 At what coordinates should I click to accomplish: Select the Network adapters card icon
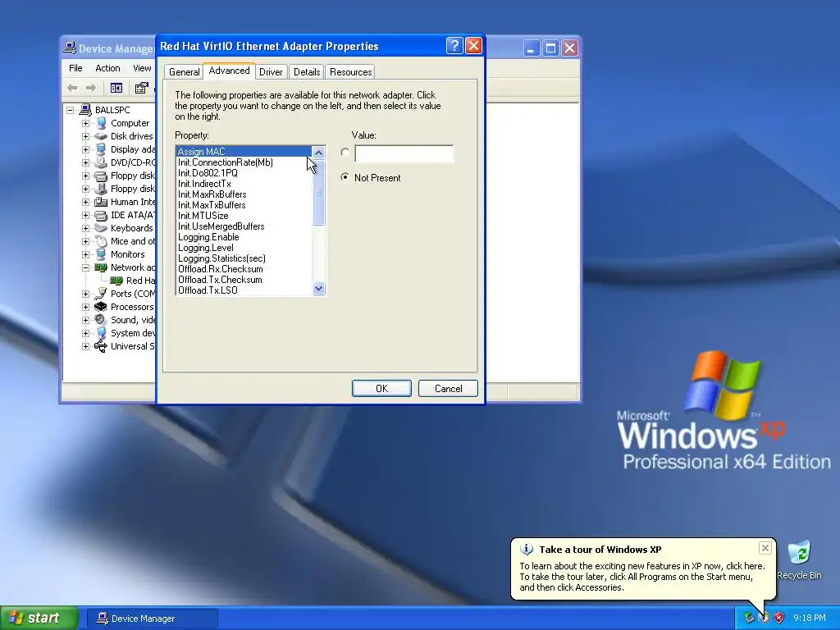click(101, 267)
